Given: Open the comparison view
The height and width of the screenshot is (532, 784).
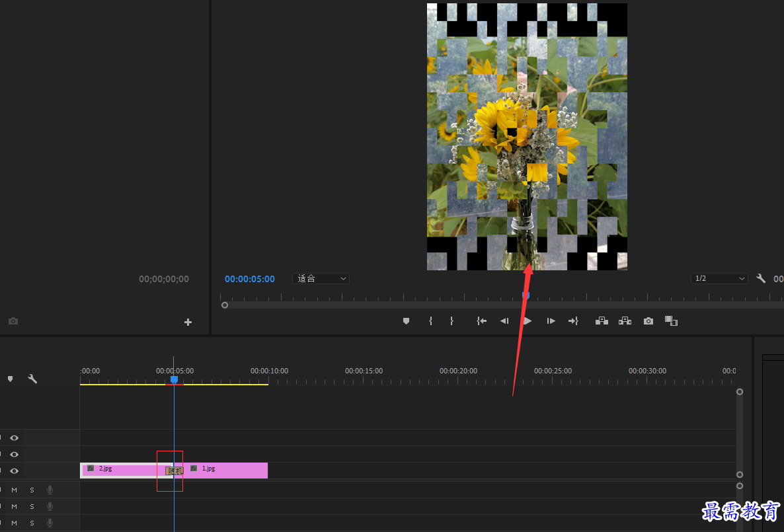Looking at the screenshot, I should (x=671, y=321).
